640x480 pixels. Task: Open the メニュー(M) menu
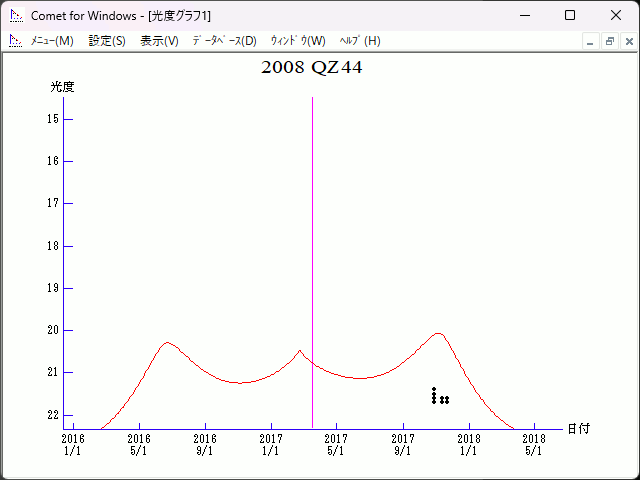(x=52, y=41)
